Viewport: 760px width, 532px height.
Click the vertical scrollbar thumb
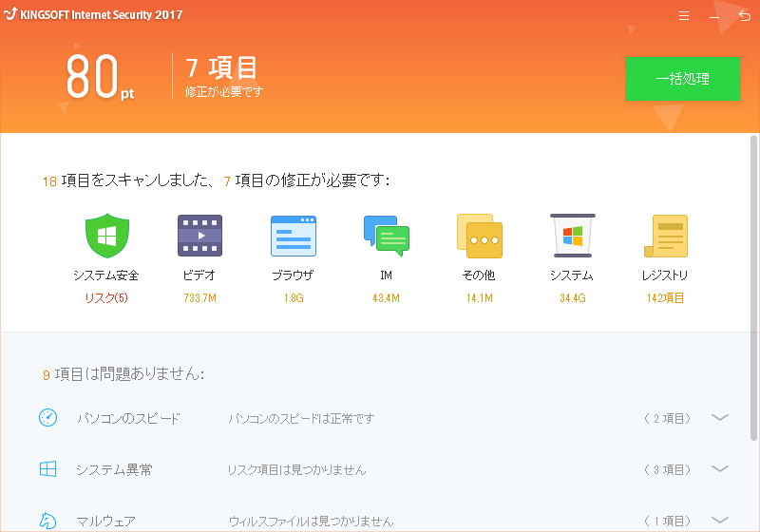[754, 288]
